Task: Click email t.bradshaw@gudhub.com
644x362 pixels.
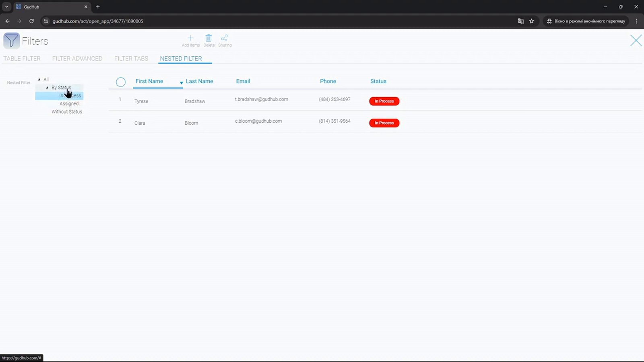Action: coord(262,99)
